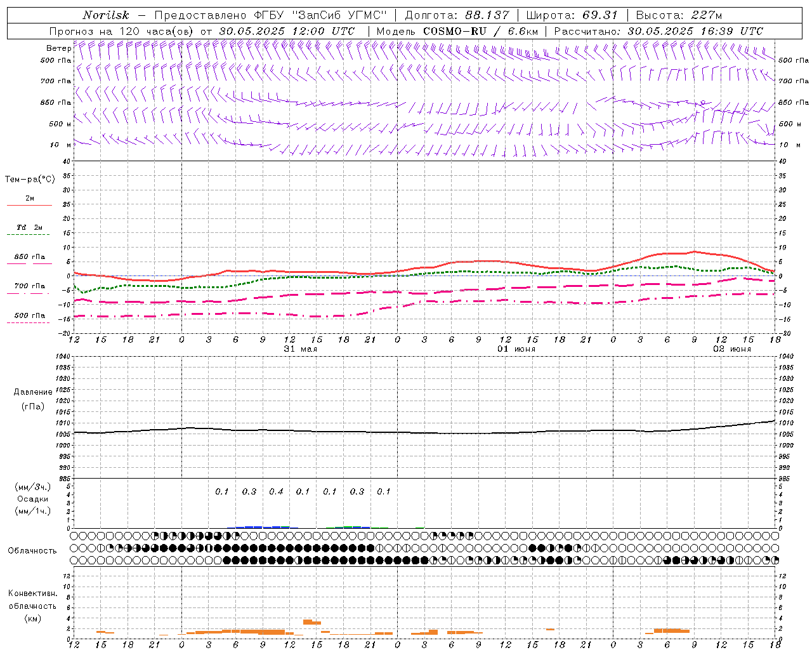Image resolution: width=812 pixels, height=650 pixels.
Task: Select the "(мм/1ч.)" units label
Action: [33, 511]
